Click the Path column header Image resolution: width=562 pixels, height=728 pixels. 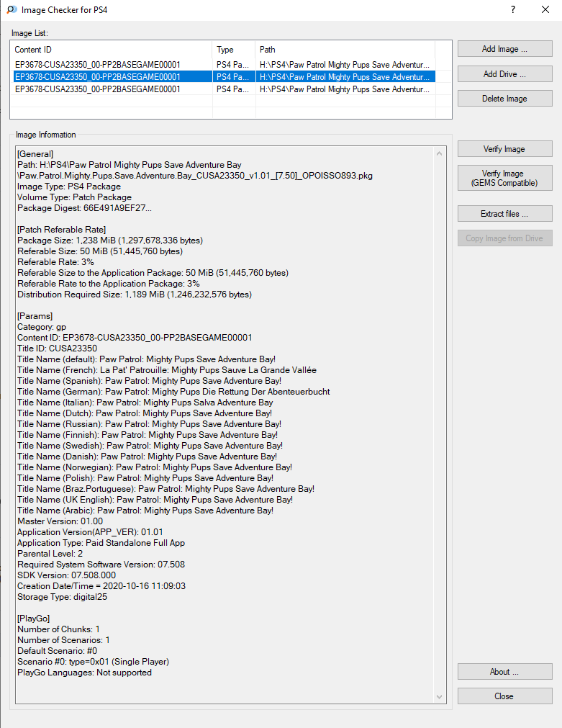pyautogui.click(x=345, y=49)
